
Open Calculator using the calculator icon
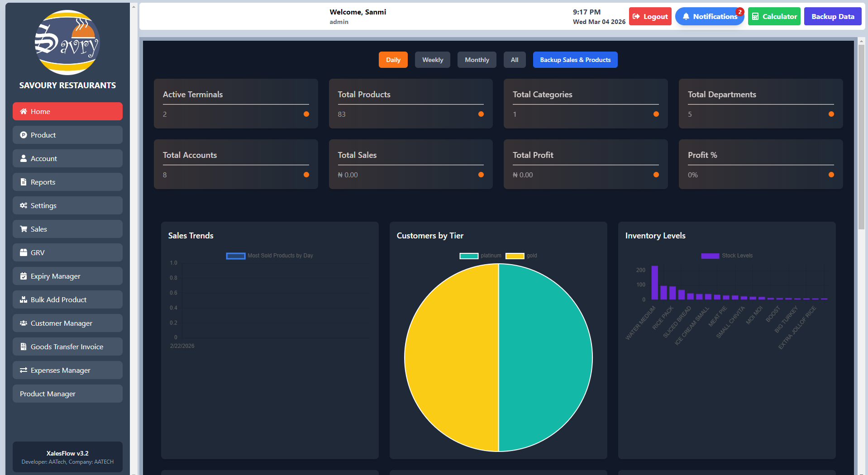tap(755, 16)
